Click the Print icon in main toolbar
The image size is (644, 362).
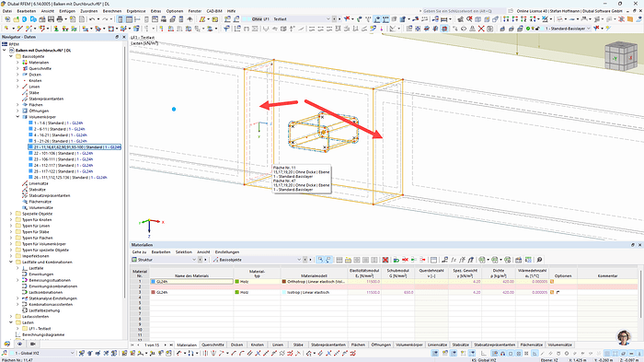click(x=60, y=19)
